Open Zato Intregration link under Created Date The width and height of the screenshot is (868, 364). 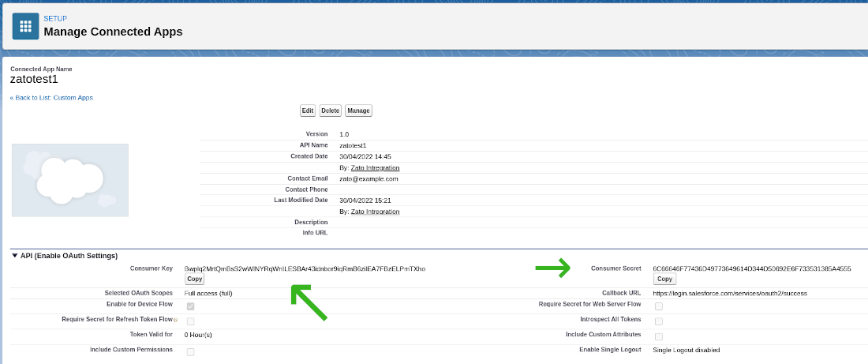pyautogui.click(x=376, y=168)
